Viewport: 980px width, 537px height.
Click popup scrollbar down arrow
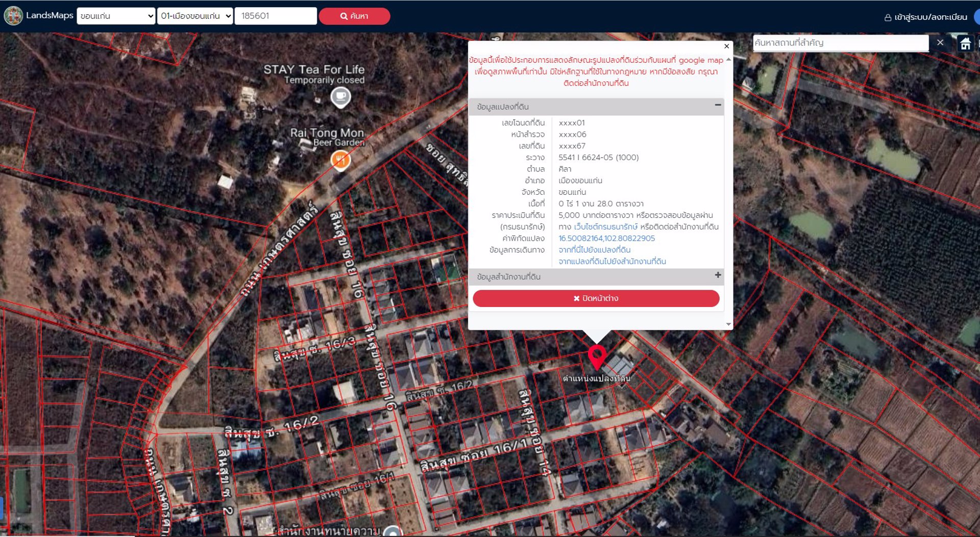[x=728, y=324]
